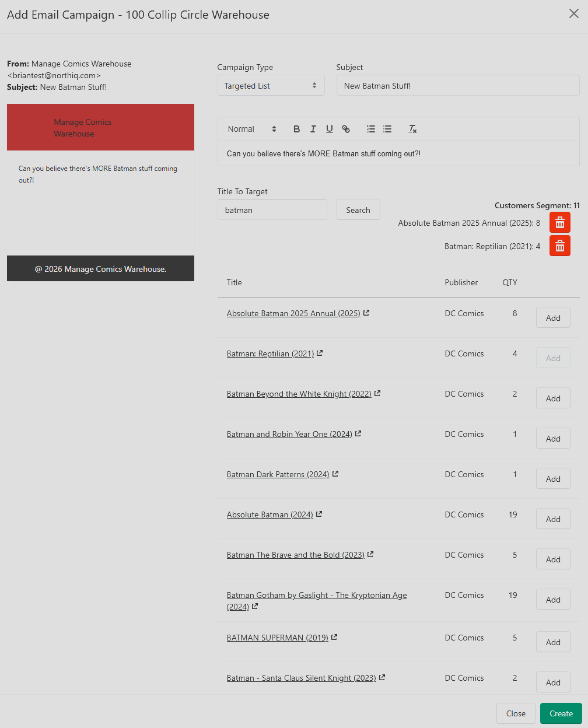Click the Subject input field
588x728 pixels.
(x=458, y=86)
